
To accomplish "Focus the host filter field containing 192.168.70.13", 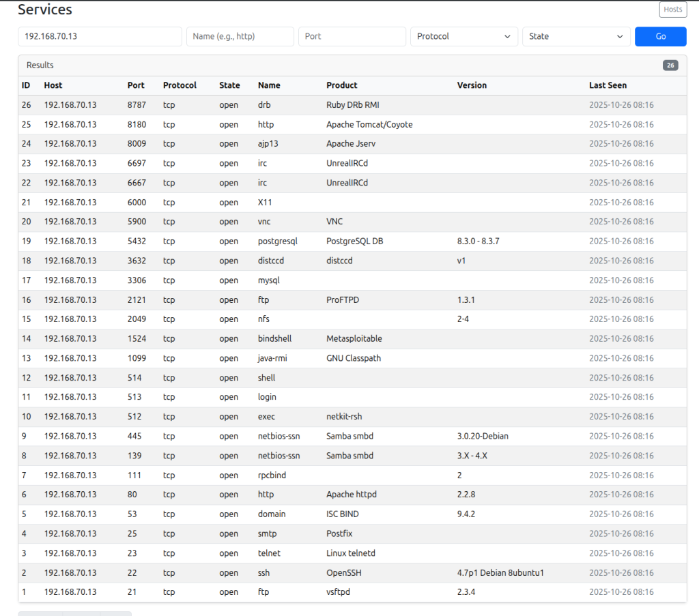I will (100, 36).
